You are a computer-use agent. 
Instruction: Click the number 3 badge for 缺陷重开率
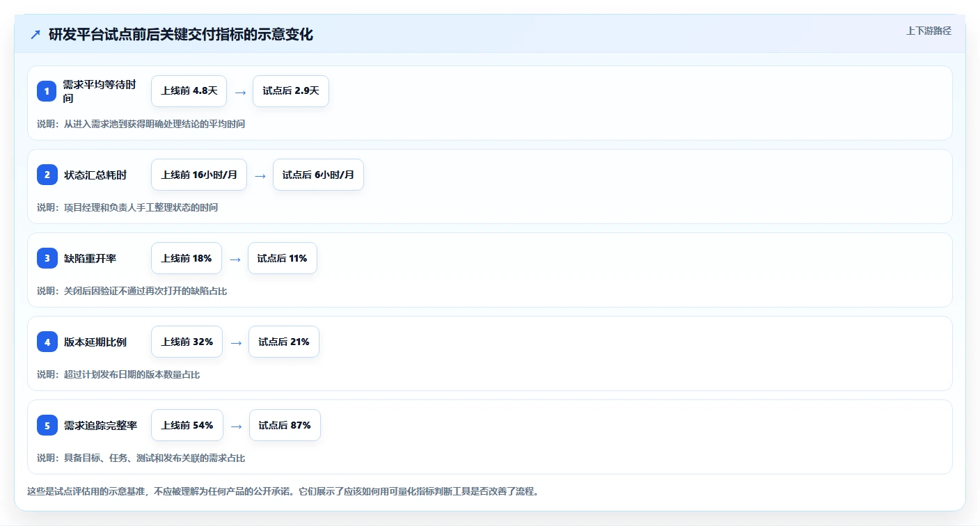(47, 258)
